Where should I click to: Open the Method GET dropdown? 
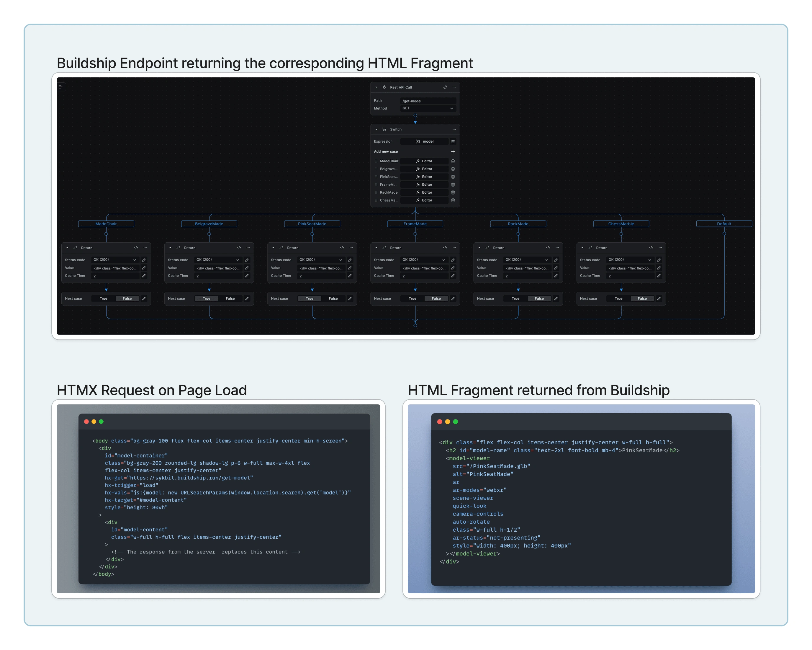click(x=428, y=108)
